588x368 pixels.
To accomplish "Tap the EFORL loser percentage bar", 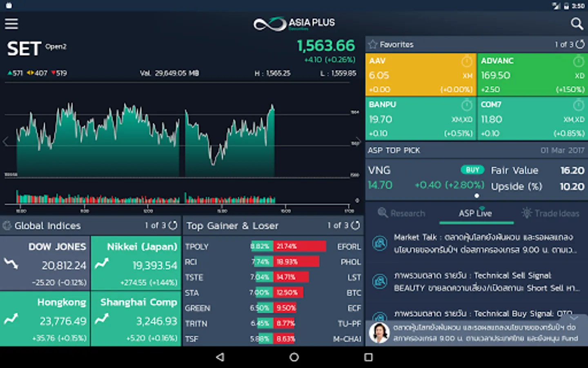I will click(300, 246).
